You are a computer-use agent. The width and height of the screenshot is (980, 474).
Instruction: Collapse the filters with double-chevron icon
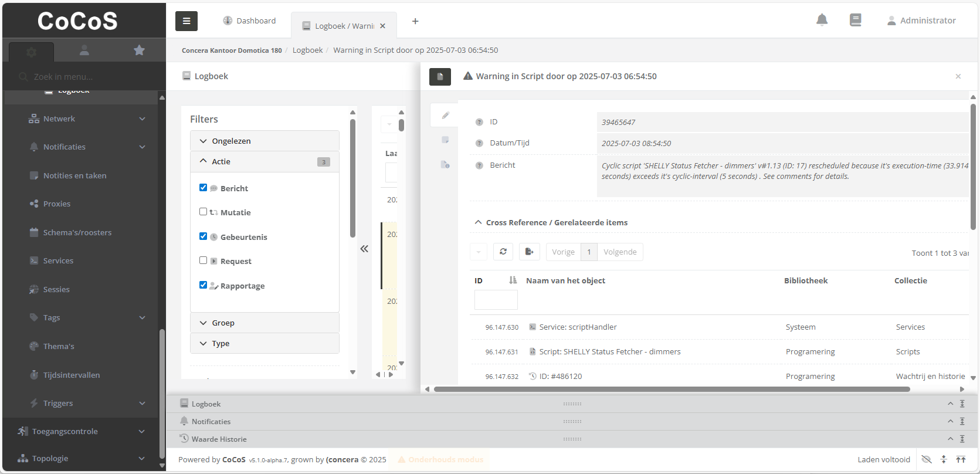point(364,249)
